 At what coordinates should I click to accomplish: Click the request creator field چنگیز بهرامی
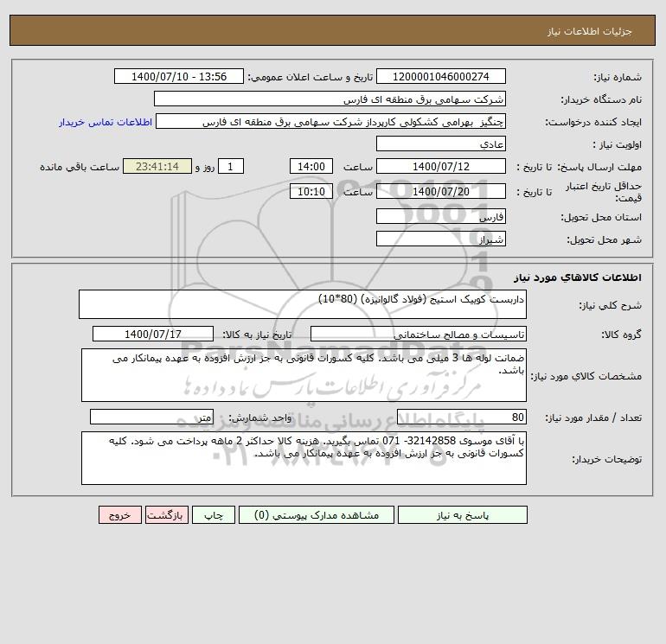331,121
